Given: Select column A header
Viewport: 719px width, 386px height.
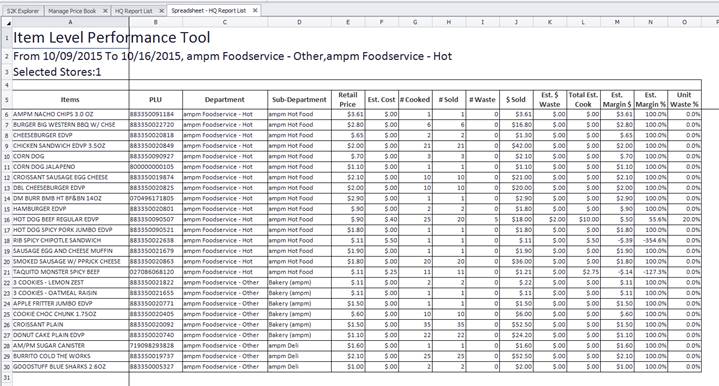Looking at the screenshot, I should 71,22.
